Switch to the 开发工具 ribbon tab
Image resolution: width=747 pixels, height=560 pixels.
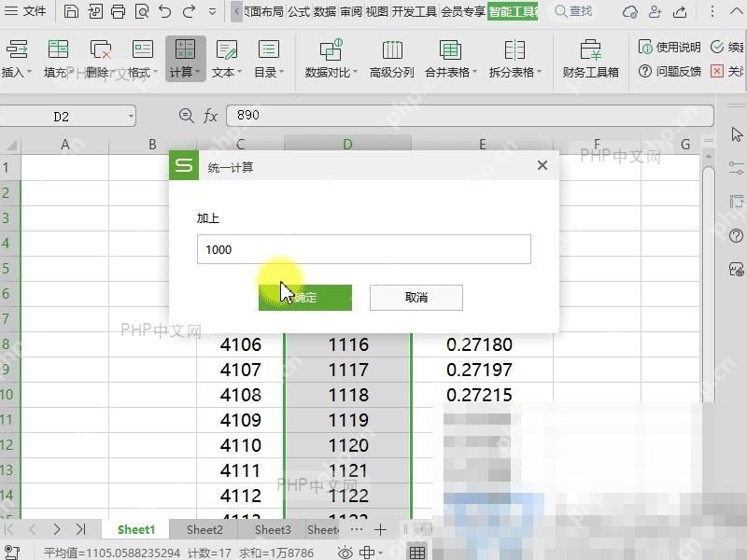pyautogui.click(x=414, y=11)
